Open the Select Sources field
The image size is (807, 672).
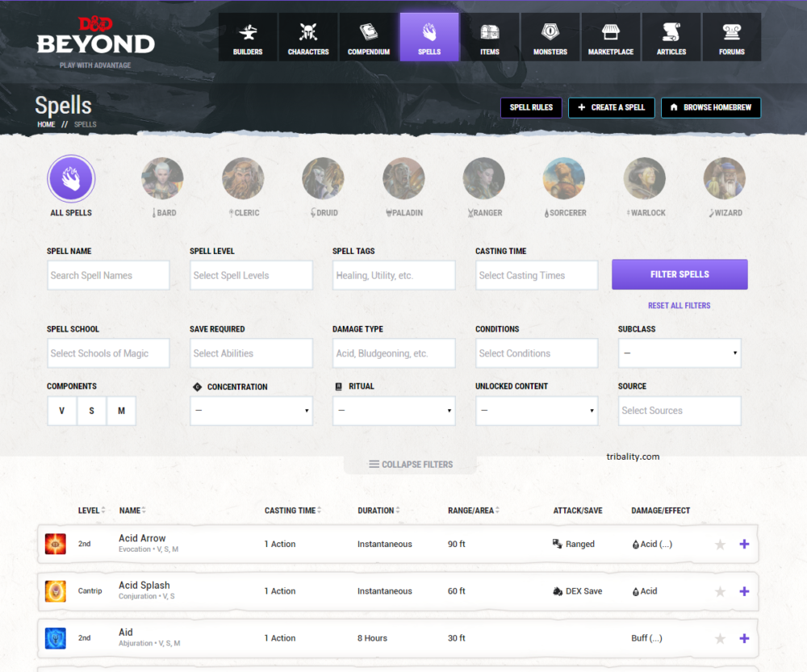coord(679,411)
